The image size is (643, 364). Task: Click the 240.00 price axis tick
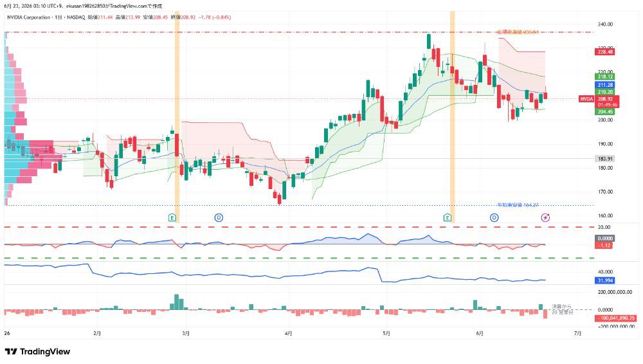(x=605, y=24)
